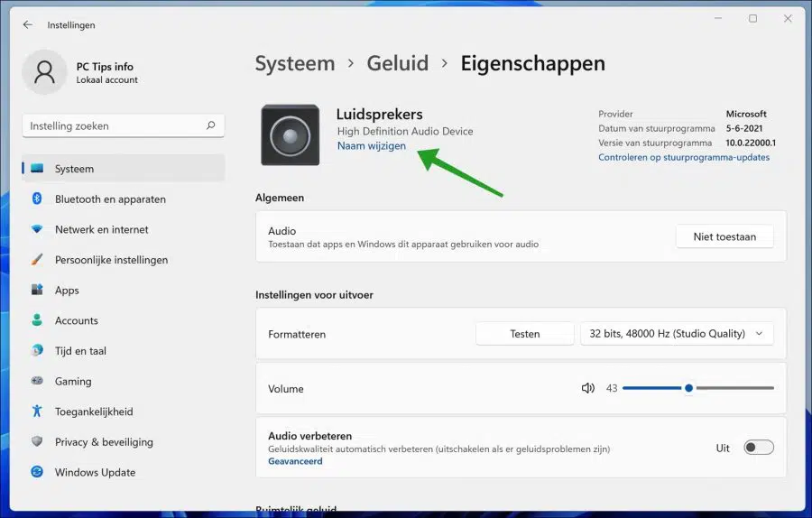This screenshot has width=812, height=518.
Task: Click the Niet toestaan button
Action: pyautogui.click(x=724, y=236)
